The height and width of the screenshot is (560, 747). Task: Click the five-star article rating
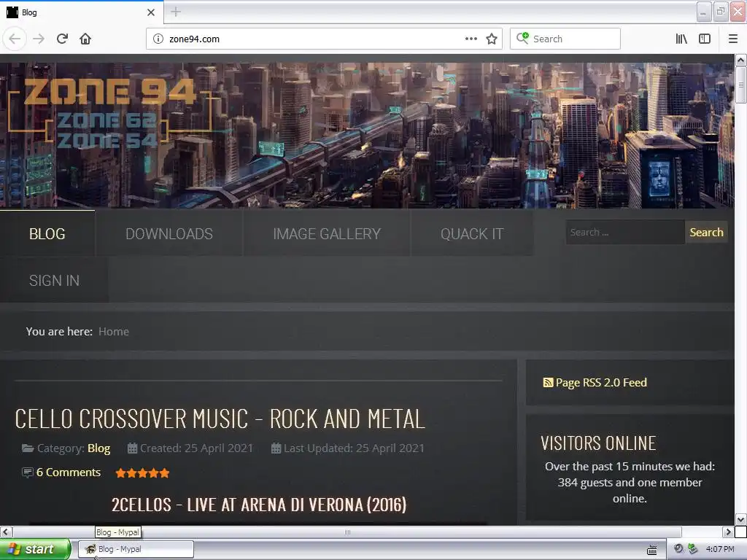(x=142, y=472)
